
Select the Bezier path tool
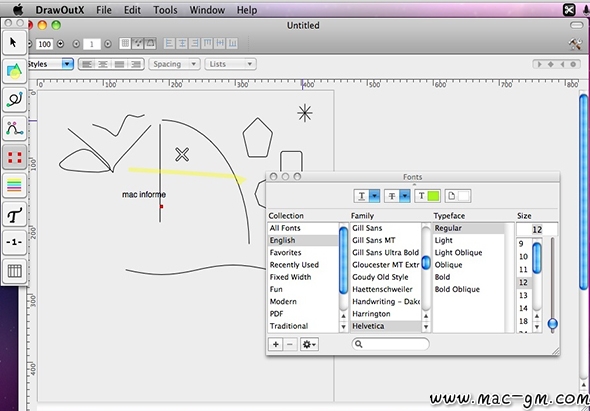(14, 128)
